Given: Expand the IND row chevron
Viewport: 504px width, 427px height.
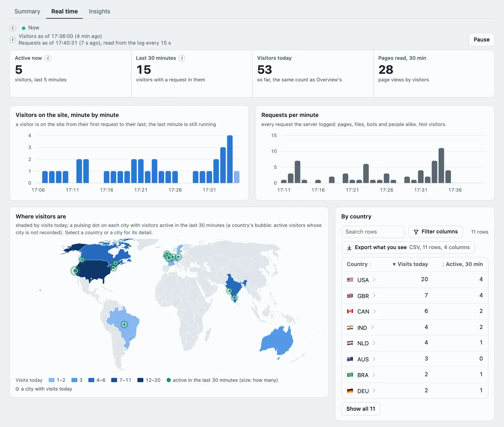Looking at the screenshot, I should tap(372, 327).
